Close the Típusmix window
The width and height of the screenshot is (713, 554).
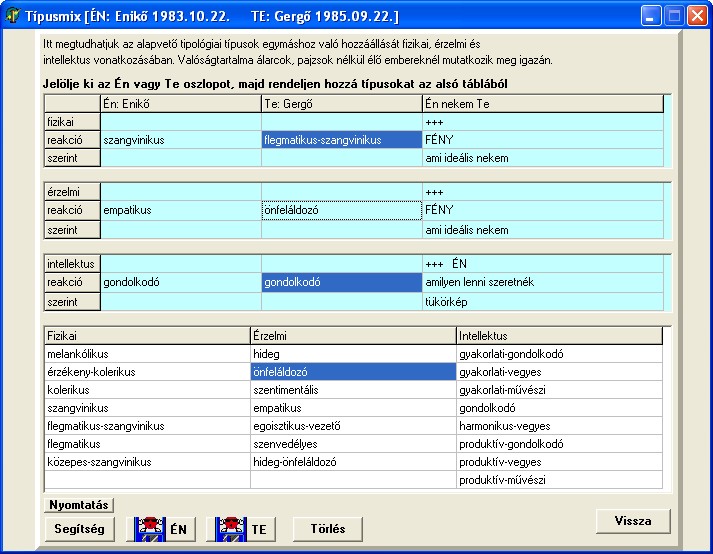click(x=697, y=16)
